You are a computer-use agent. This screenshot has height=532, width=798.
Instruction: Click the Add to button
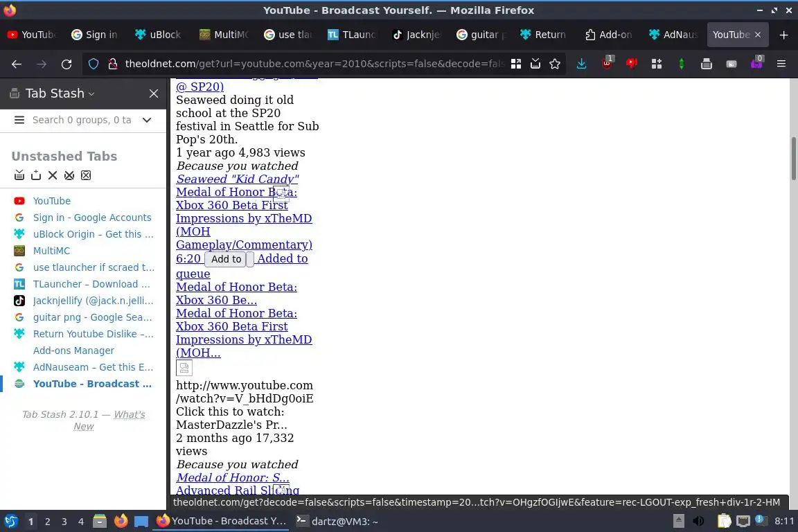tap(226, 259)
